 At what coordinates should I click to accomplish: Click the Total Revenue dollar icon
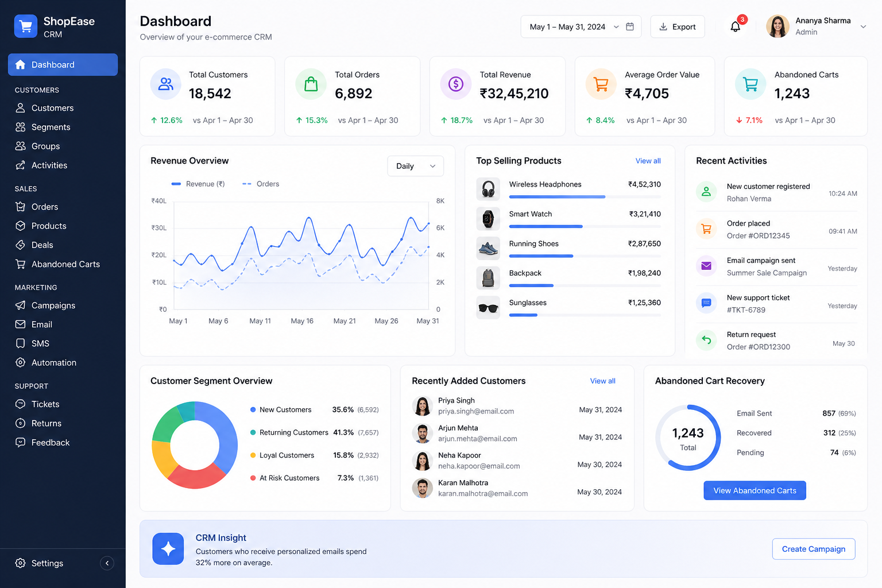pos(455,84)
